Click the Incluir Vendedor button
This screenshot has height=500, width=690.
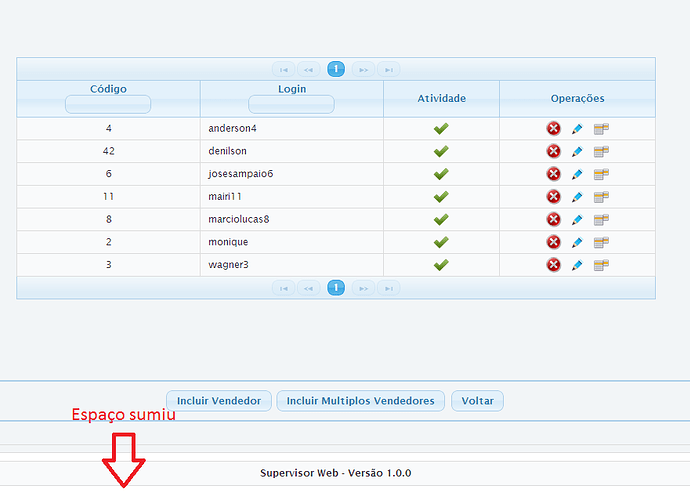pos(219,401)
